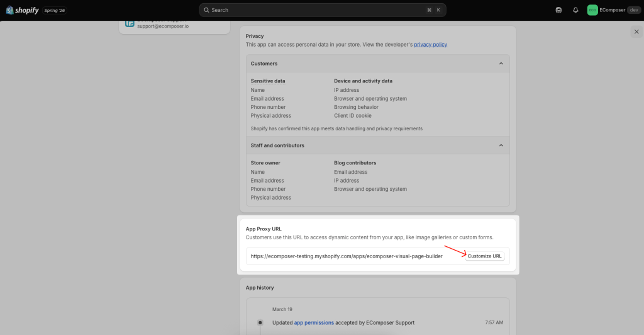Open the EComposer account menu
Image resolution: width=644 pixels, height=335 pixels.
(614, 10)
